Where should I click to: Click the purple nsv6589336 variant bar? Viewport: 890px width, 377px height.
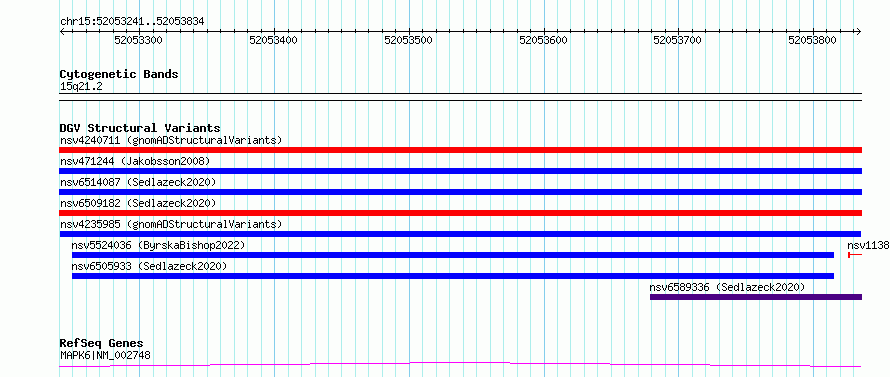pos(756,297)
